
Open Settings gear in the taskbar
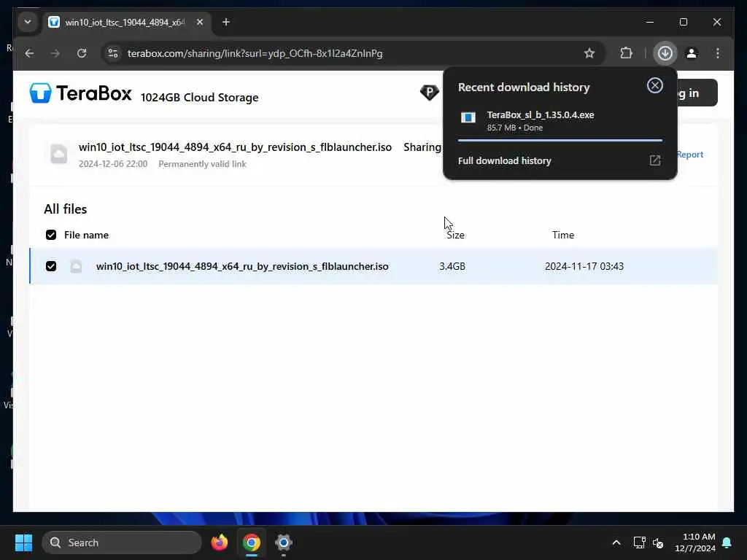(284, 542)
